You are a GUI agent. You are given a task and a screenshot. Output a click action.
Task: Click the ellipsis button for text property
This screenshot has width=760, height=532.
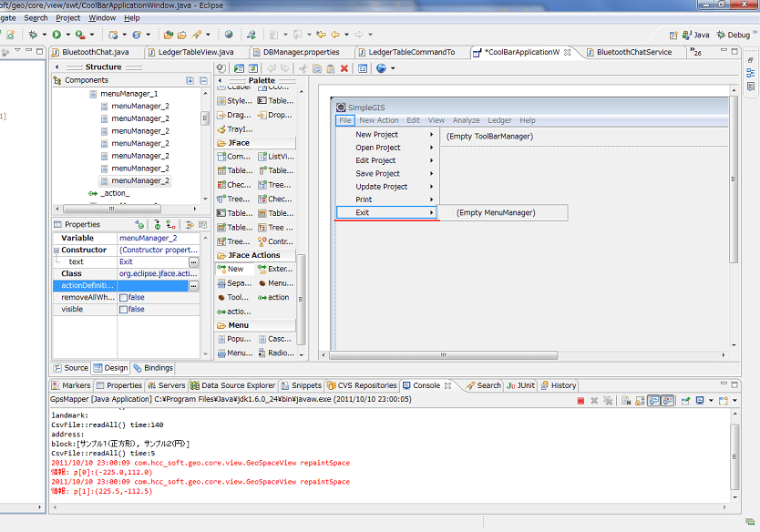(x=193, y=262)
